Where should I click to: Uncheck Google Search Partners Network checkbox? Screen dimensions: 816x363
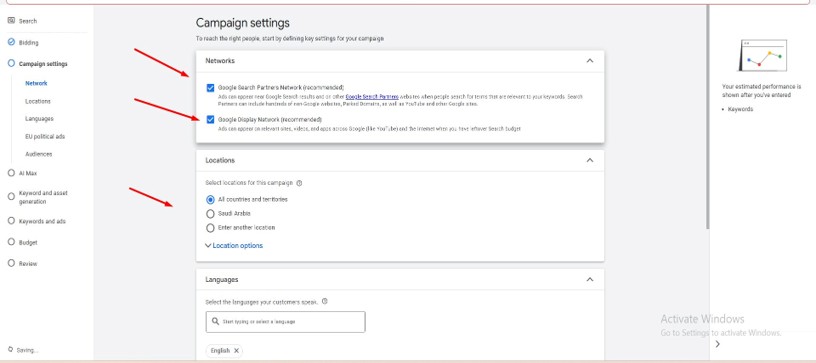(x=210, y=88)
